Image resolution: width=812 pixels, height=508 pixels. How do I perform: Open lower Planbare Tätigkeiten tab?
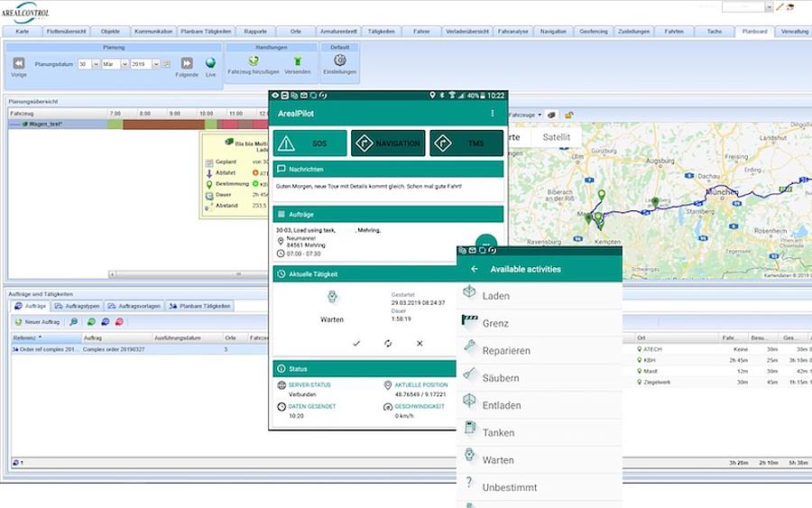[200, 306]
